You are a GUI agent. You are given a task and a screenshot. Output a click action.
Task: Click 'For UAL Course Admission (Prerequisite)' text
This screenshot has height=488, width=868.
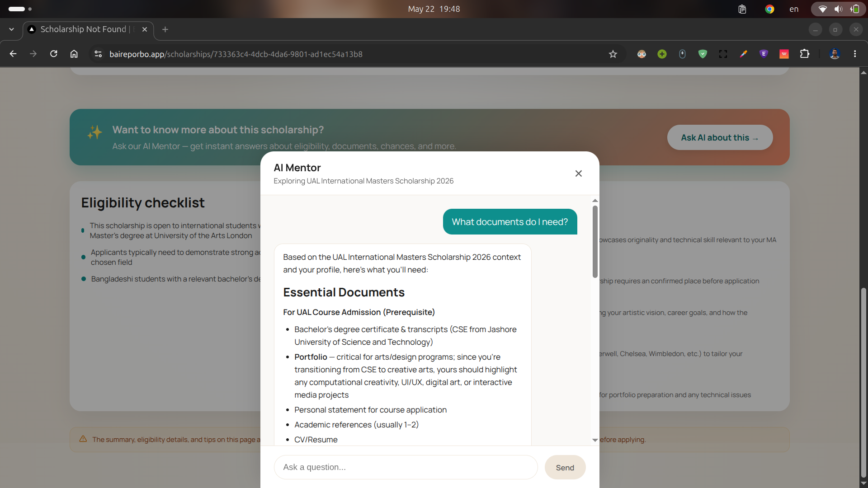click(x=359, y=312)
